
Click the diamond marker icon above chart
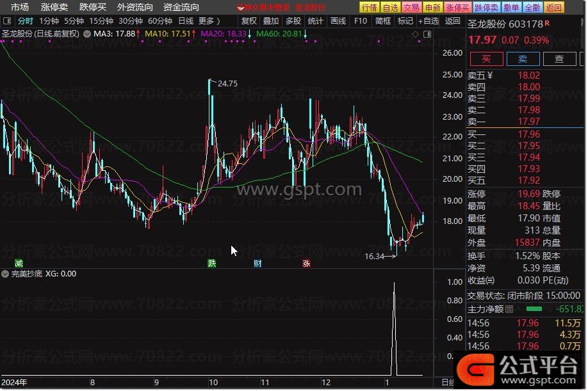[415, 35]
